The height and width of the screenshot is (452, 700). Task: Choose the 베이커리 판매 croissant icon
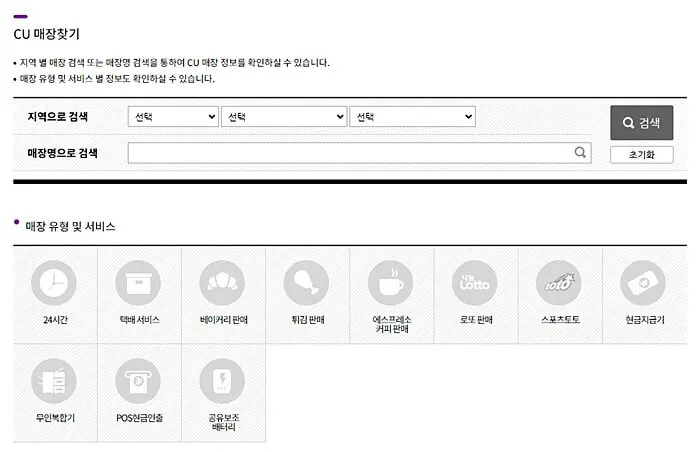pyautogui.click(x=222, y=283)
